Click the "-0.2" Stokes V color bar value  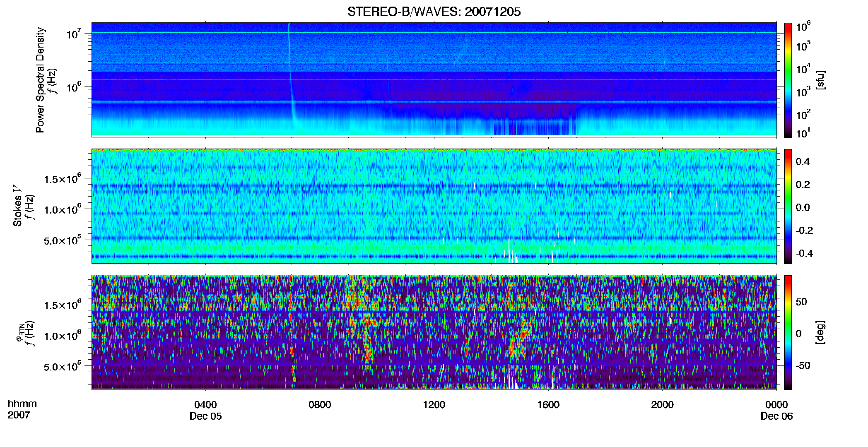(804, 231)
